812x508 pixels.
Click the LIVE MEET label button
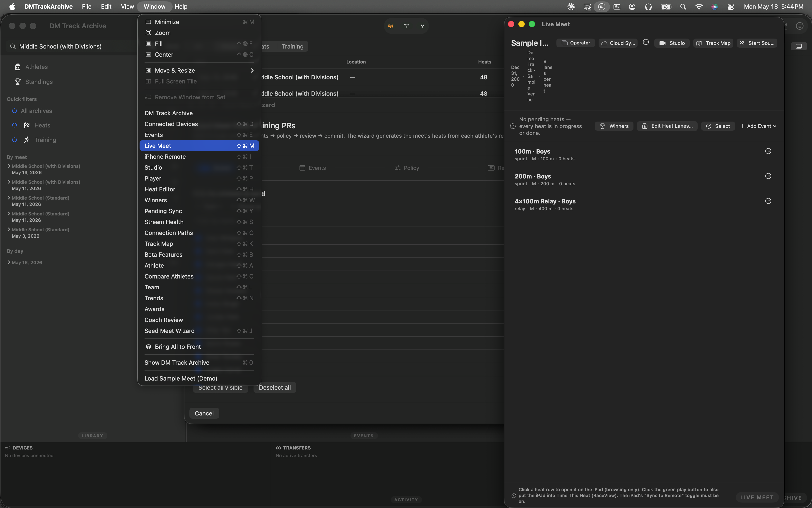757,497
